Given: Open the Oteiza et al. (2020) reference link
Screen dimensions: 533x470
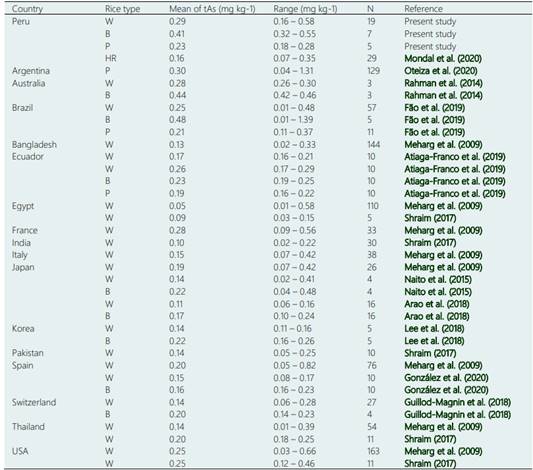Looking at the screenshot, I should (441, 71).
